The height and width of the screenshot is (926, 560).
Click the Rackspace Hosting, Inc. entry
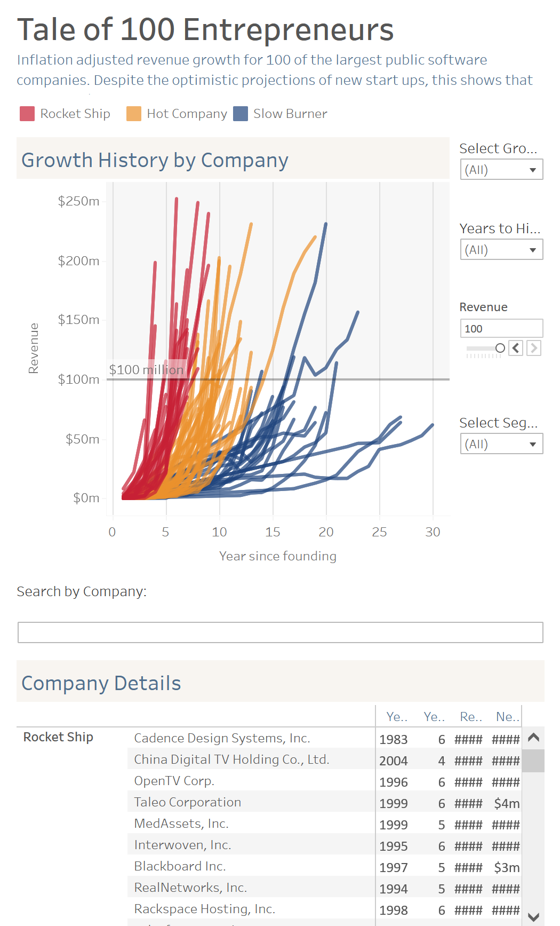point(204,909)
